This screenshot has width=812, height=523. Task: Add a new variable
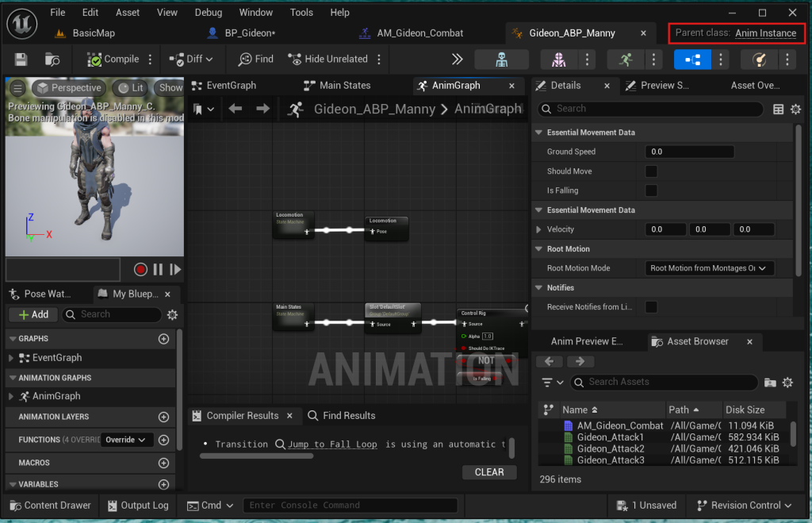[x=163, y=485]
